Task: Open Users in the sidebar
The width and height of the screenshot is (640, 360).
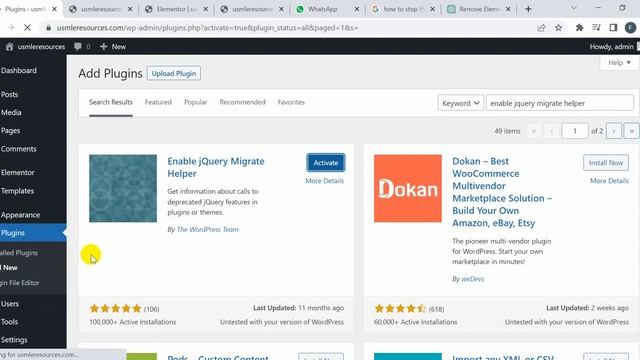Action: (x=10, y=304)
